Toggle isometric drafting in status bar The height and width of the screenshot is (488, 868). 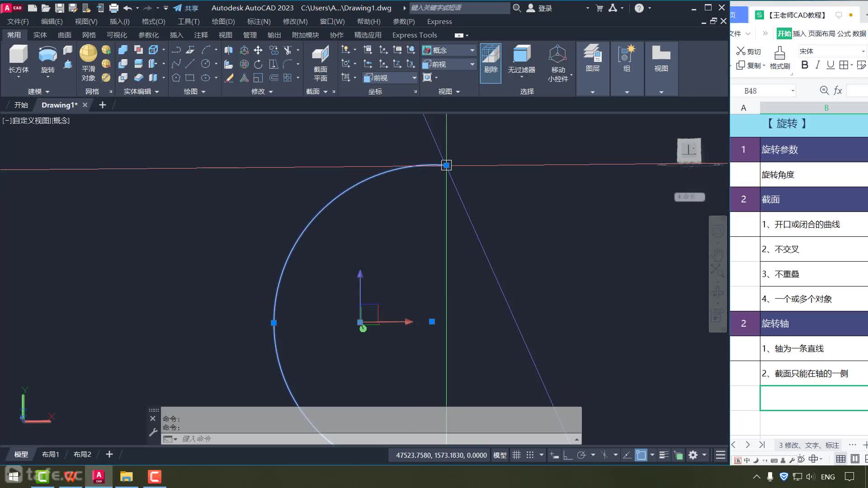tap(604, 455)
